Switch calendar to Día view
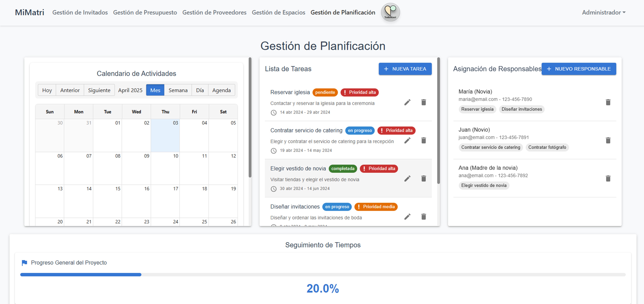This screenshot has width=644, height=304. (x=200, y=90)
